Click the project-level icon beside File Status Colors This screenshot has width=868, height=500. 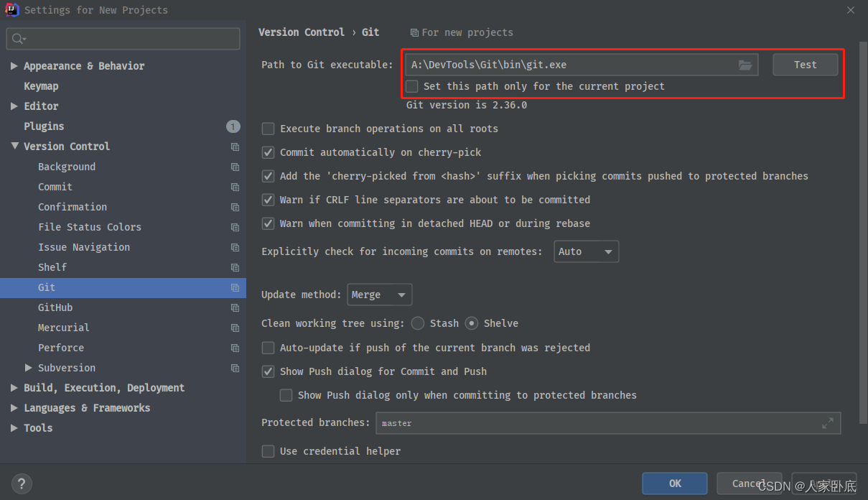[x=235, y=227]
